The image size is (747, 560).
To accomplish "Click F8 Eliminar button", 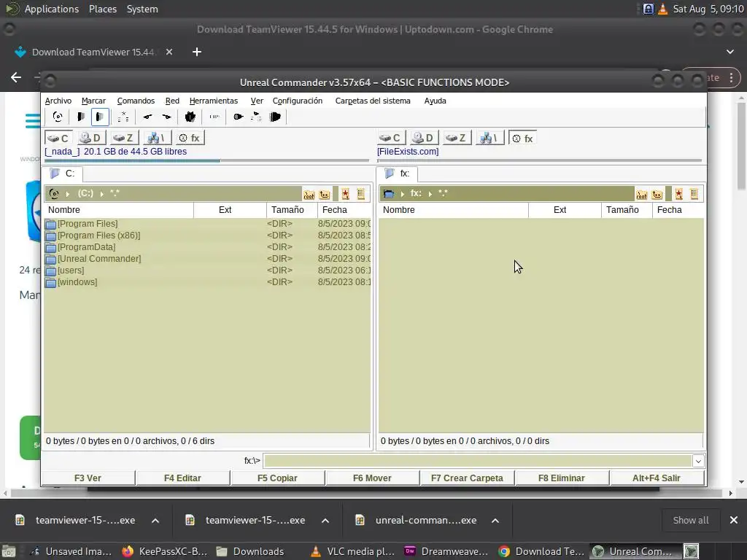I will coord(562,478).
